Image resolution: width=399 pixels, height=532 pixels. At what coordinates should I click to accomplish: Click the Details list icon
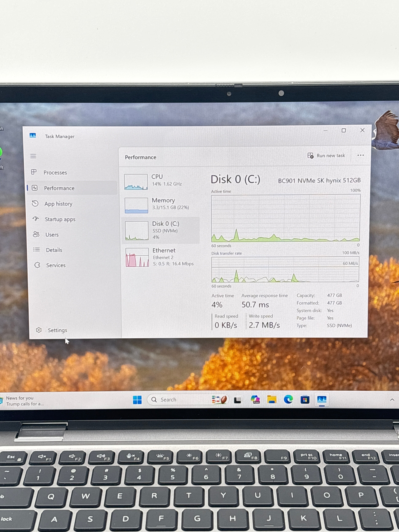(x=37, y=250)
